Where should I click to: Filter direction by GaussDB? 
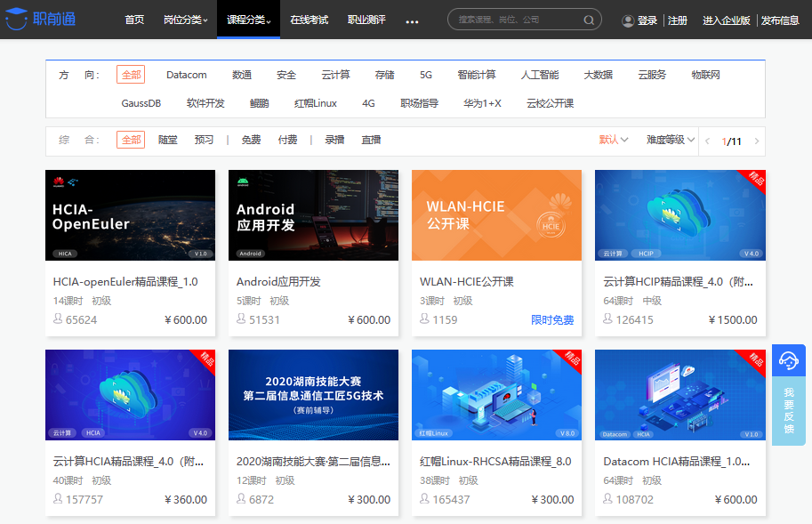[x=141, y=103]
